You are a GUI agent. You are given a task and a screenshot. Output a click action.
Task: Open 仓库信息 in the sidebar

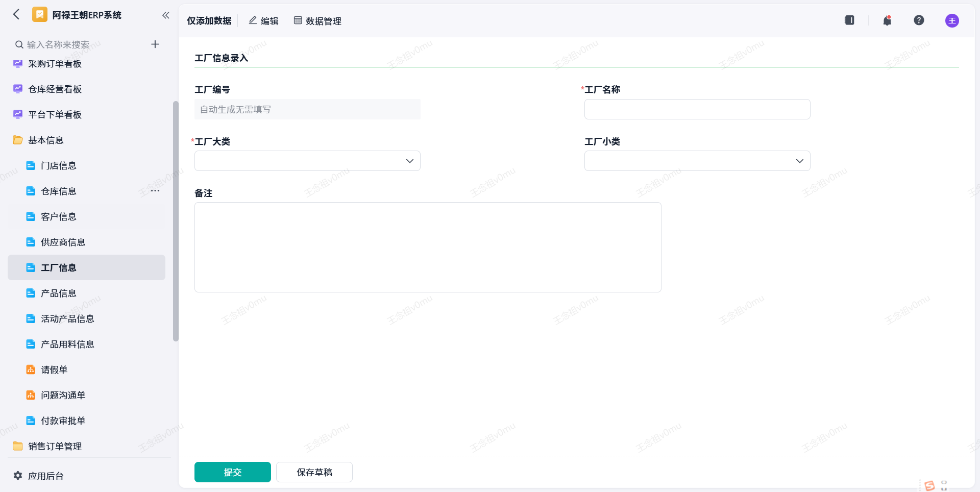click(87, 191)
